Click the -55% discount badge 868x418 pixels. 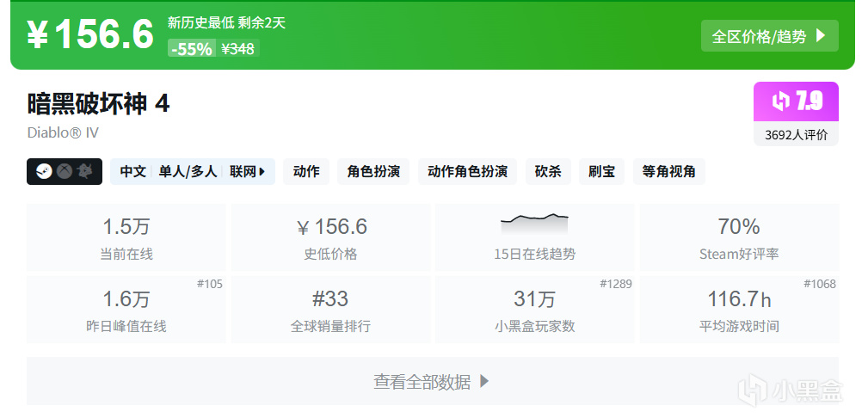[x=192, y=49]
